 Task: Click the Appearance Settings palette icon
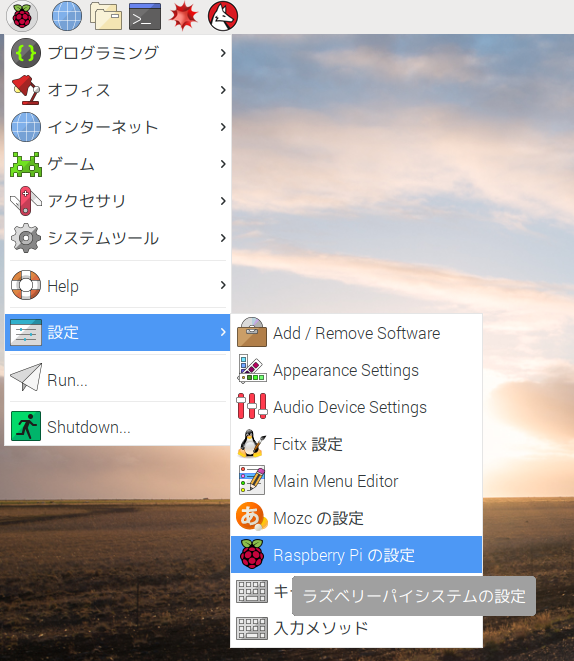[252, 369]
